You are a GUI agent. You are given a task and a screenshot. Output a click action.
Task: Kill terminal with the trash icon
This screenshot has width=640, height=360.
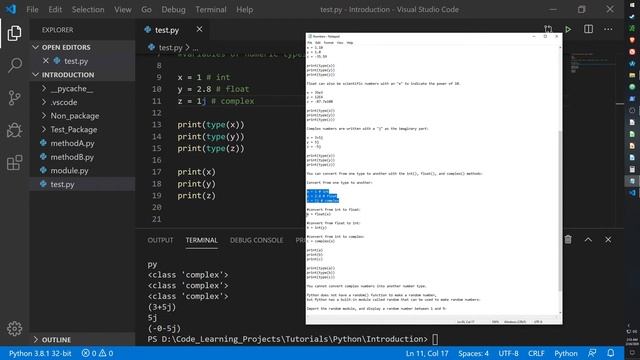[x=568, y=240]
